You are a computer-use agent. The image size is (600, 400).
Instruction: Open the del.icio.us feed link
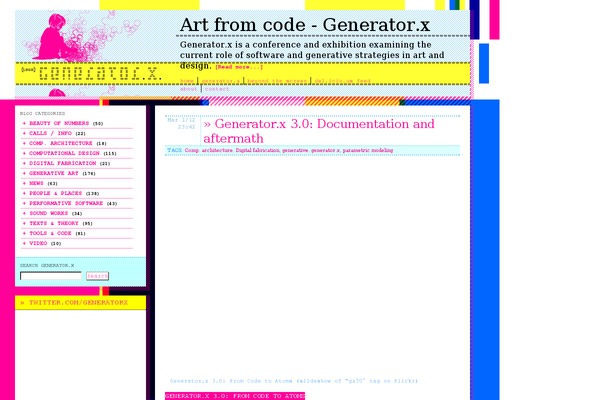(342, 81)
